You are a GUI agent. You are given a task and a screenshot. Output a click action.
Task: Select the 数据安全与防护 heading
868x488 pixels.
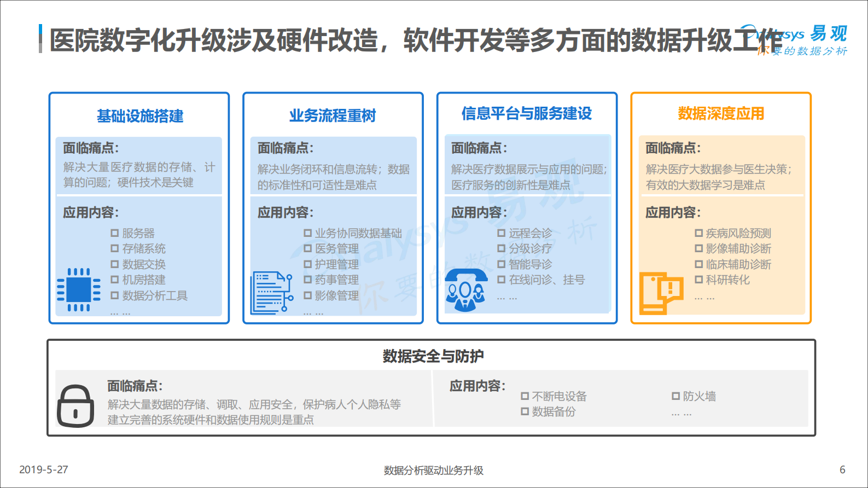(x=433, y=356)
